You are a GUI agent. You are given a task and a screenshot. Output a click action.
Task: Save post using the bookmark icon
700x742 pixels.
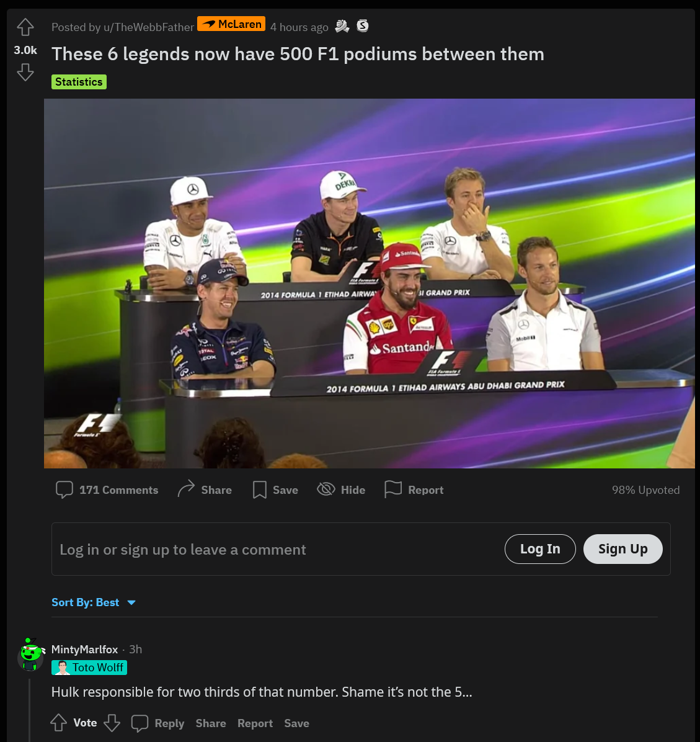click(x=259, y=489)
